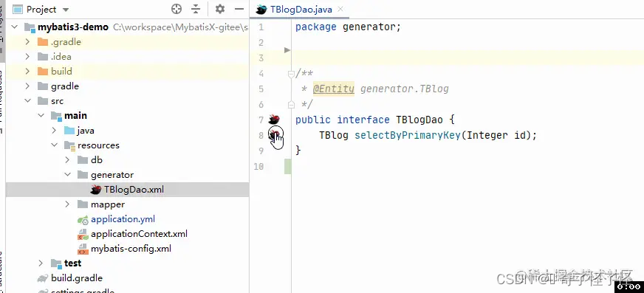Expand the .gradle folder

pyautogui.click(x=27, y=42)
